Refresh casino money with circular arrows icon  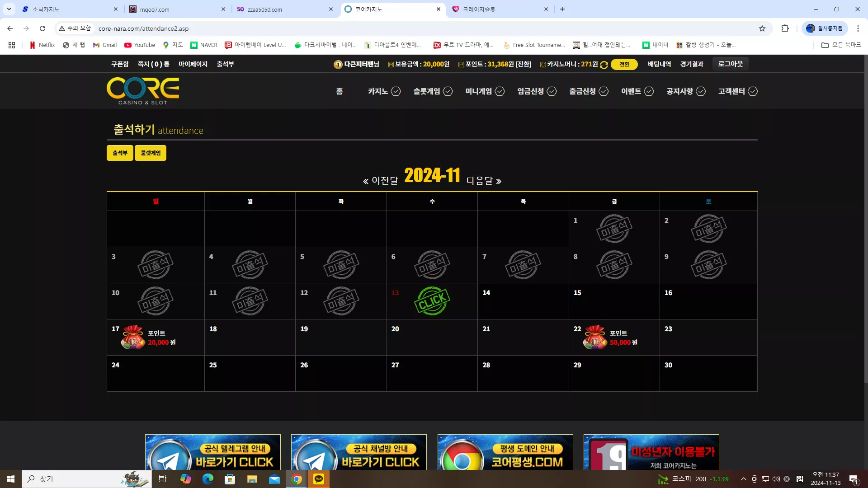(604, 65)
